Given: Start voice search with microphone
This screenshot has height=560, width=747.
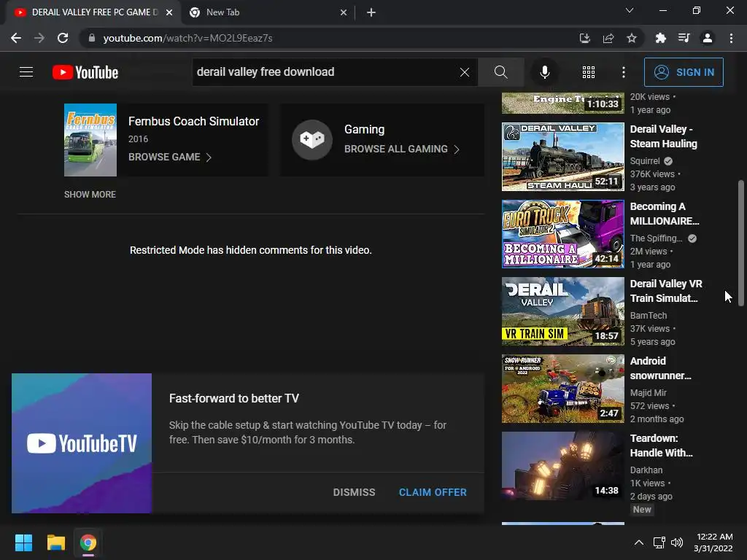Looking at the screenshot, I should (x=544, y=72).
